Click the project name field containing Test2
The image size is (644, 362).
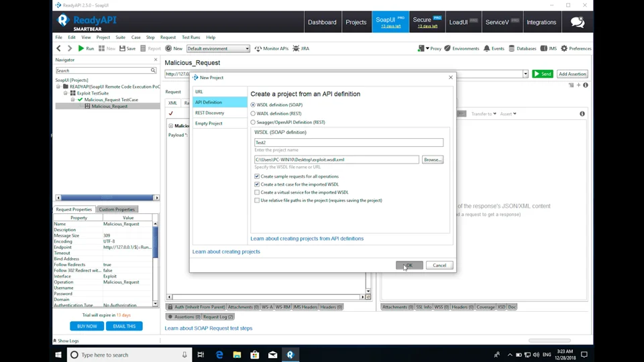point(349,142)
